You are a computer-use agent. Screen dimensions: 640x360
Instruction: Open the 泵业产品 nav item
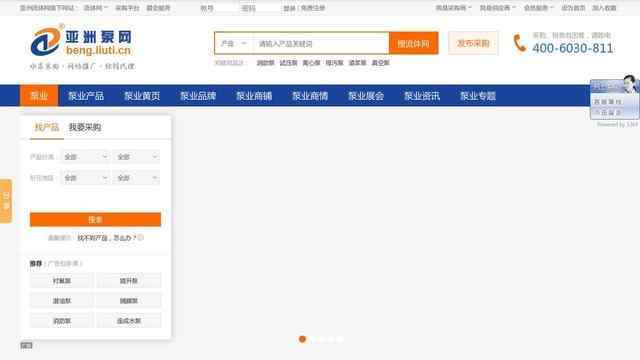tap(86, 96)
